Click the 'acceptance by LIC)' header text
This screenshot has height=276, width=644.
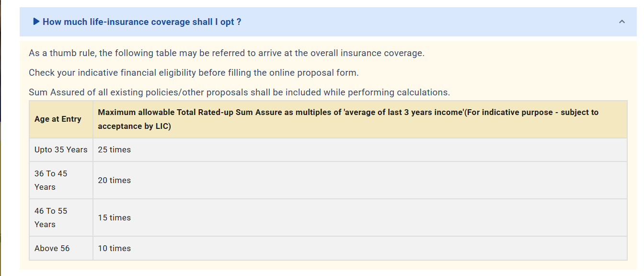coord(134,126)
